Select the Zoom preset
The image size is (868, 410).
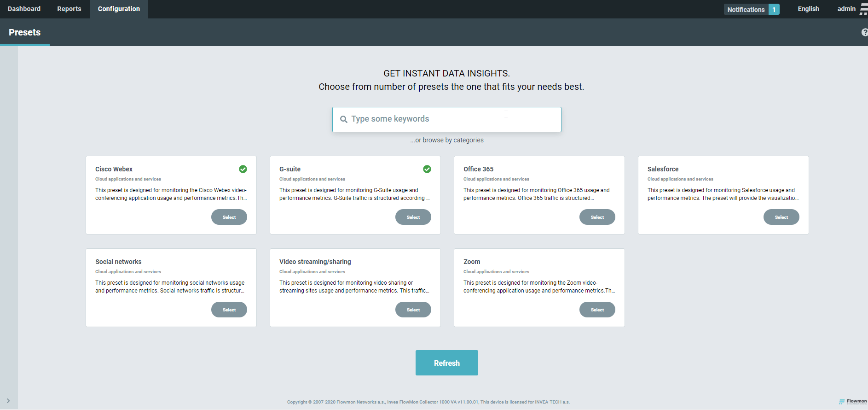[597, 310]
